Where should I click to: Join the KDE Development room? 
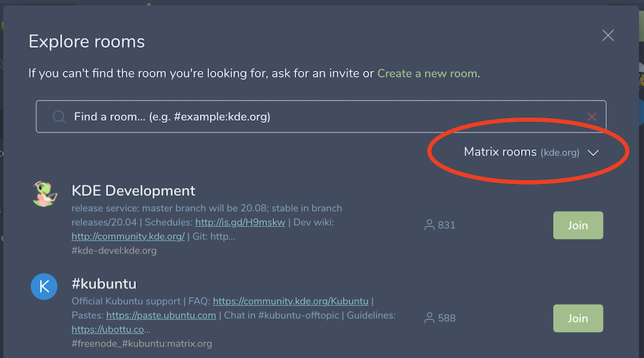pos(577,225)
